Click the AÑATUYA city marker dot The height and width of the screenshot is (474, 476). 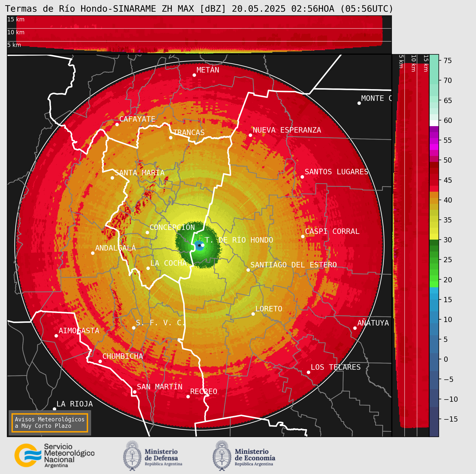[x=355, y=328]
